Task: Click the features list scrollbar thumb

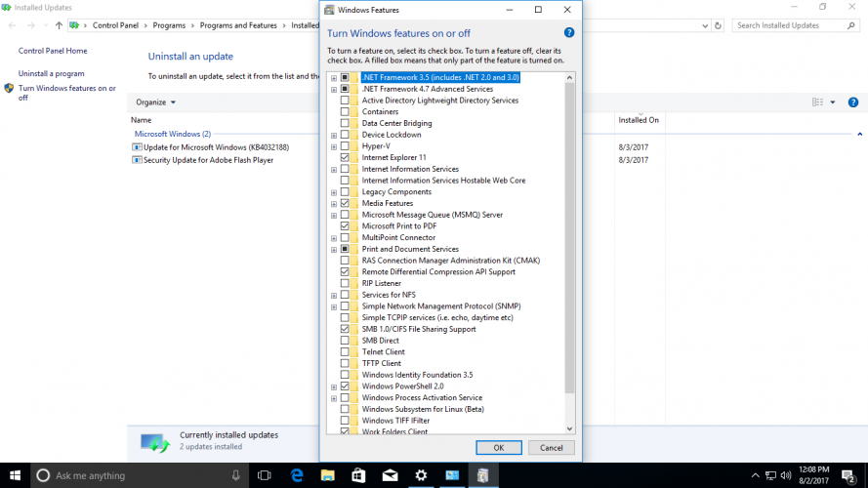Action: tap(569, 239)
